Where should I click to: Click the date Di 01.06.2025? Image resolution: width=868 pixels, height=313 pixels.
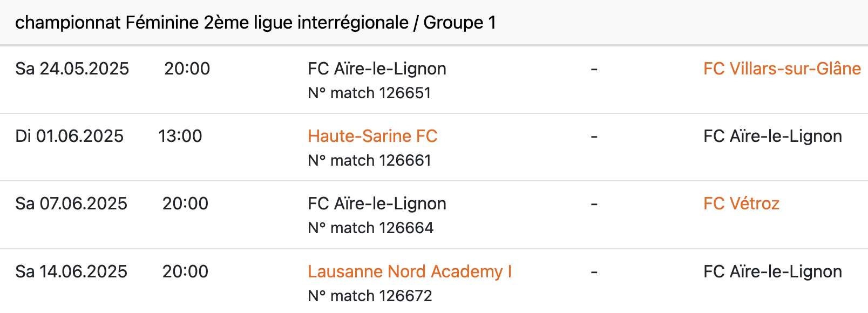point(70,136)
